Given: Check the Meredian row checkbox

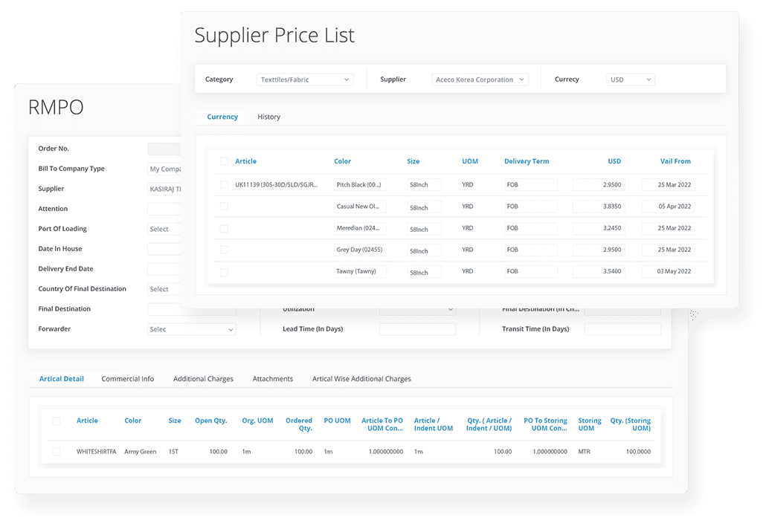Looking at the screenshot, I should pyautogui.click(x=224, y=228).
